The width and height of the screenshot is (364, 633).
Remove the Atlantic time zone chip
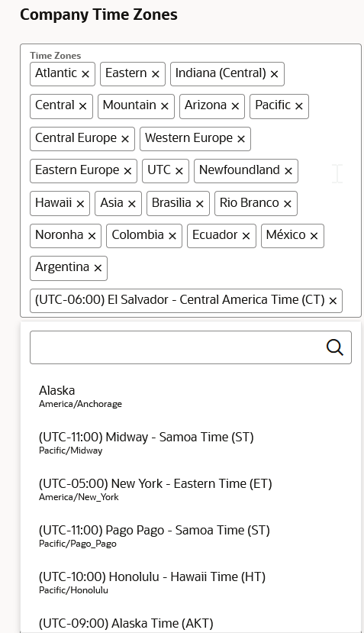pyautogui.click(x=85, y=74)
